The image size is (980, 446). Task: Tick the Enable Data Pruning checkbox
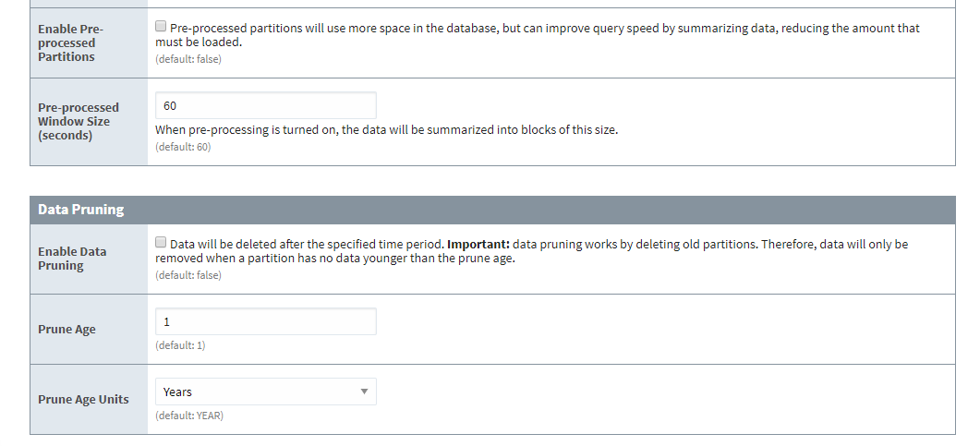[162, 243]
